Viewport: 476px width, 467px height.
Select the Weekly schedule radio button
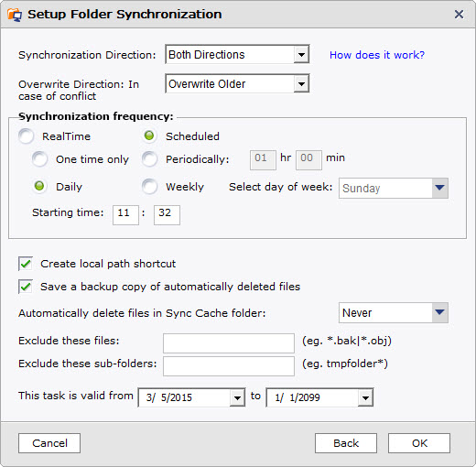[x=149, y=187]
